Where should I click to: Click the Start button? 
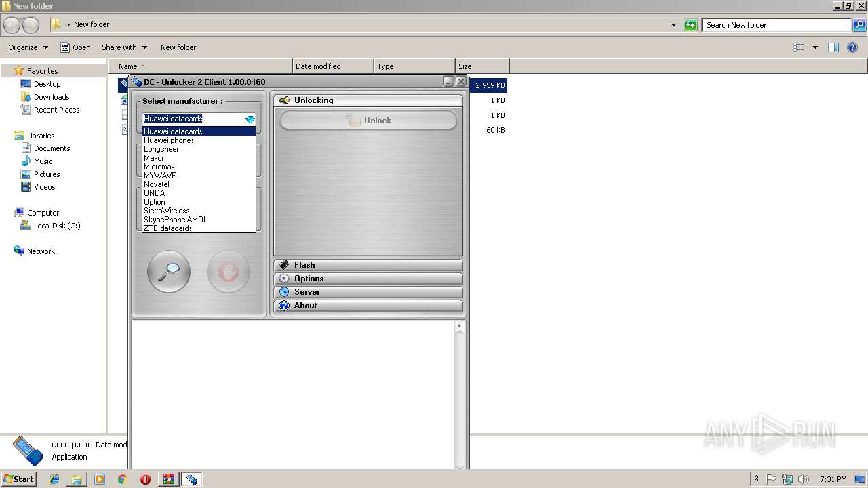18,479
